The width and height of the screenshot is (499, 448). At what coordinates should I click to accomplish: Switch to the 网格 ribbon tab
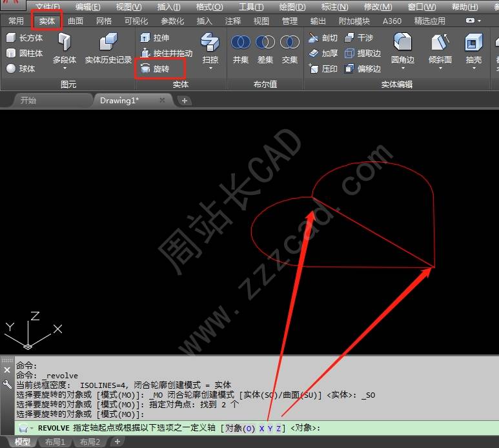(x=104, y=21)
